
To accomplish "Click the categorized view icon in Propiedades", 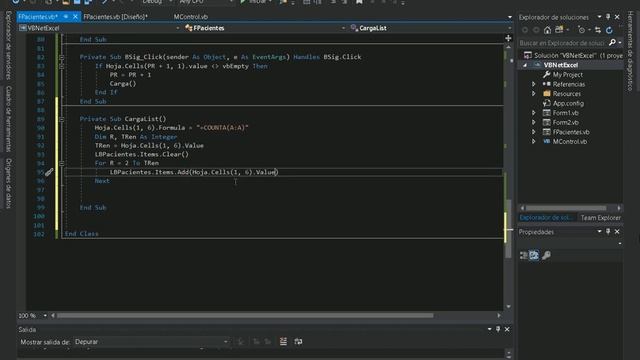I will pos(524,256).
